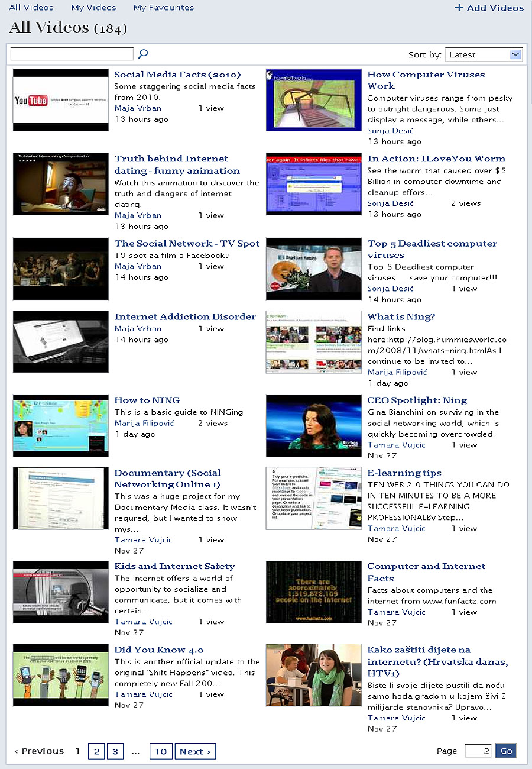Image resolution: width=532 pixels, height=769 pixels.
Task: Jump to page 10 in pagination
Action: coord(160,751)
